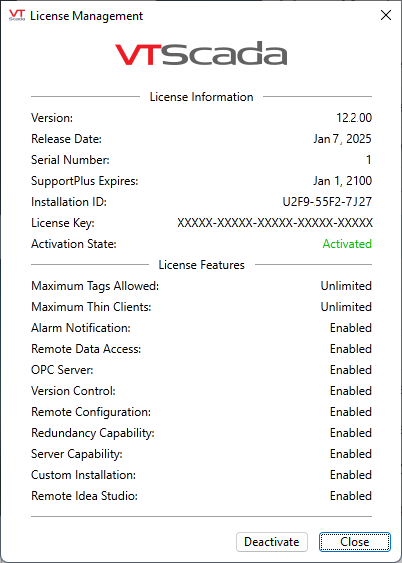Click the License Management title text
Image resolution: width=402 pixels, height=563 pixels.
pos(87,16)
